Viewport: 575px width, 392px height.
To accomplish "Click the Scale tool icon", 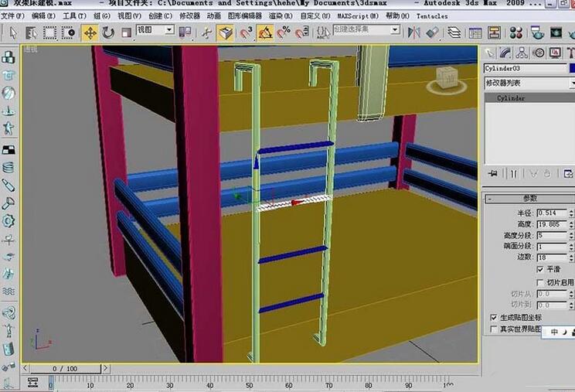I will pyautogui.click(x=126, y=32).
